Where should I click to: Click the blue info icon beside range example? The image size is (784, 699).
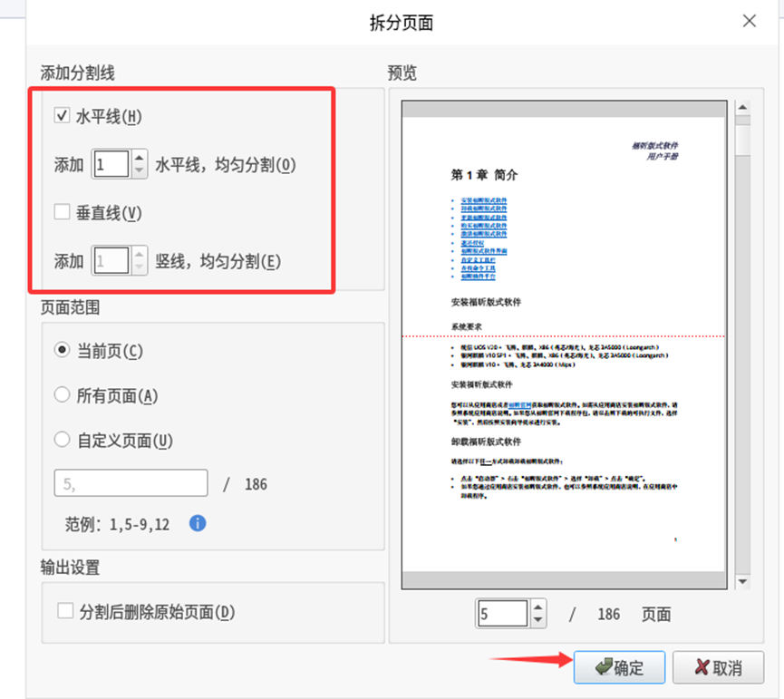click(198, 523)
